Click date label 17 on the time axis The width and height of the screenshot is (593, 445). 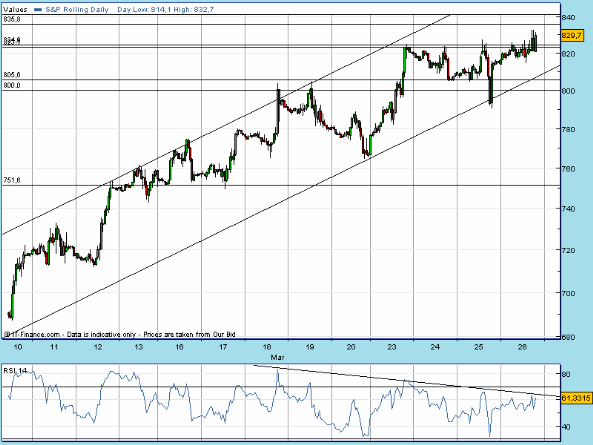coord(223,347)
